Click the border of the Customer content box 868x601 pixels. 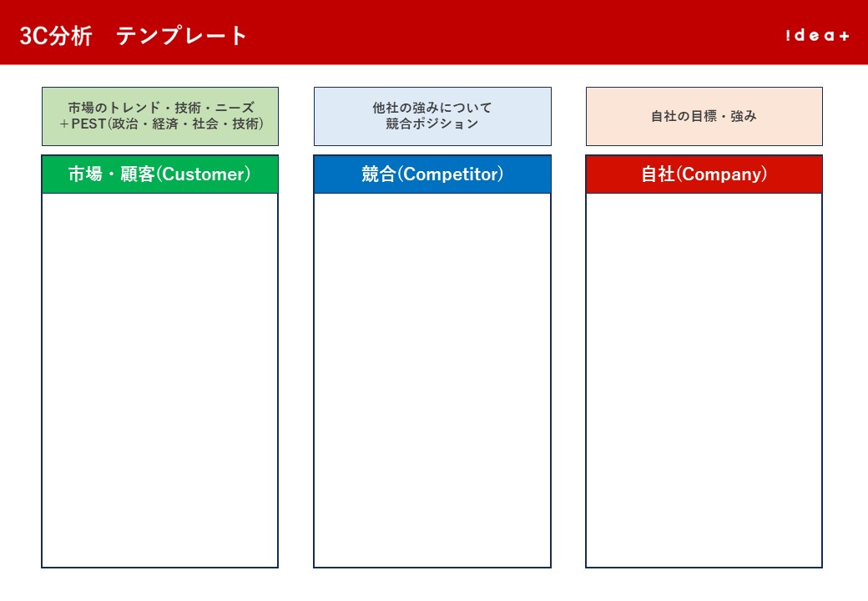(40, 376)
